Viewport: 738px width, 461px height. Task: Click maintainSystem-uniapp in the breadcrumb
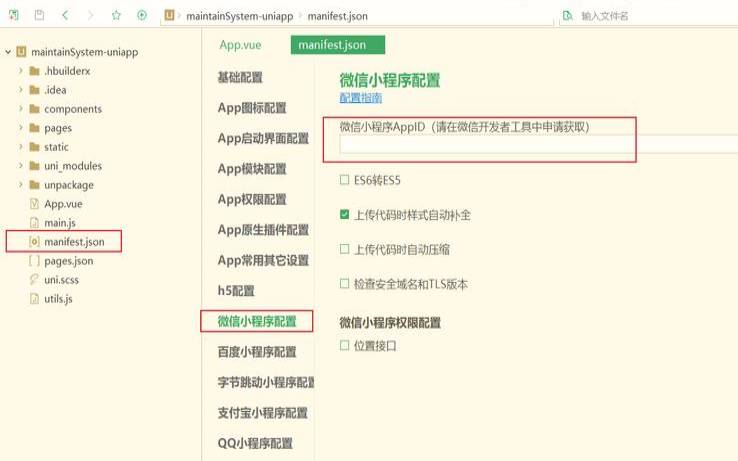(240, 16)
